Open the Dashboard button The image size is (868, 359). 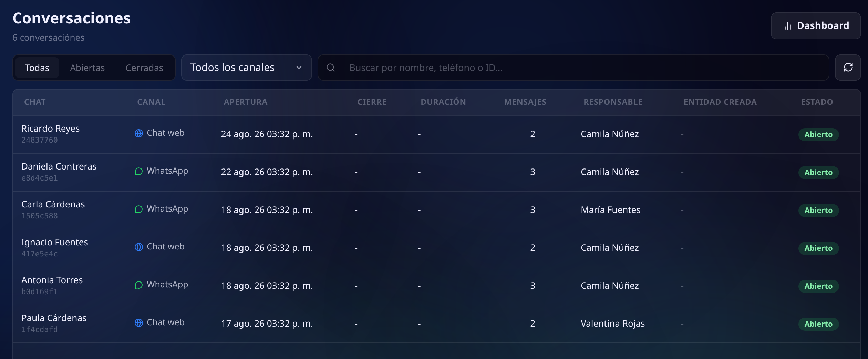point(816,26)
